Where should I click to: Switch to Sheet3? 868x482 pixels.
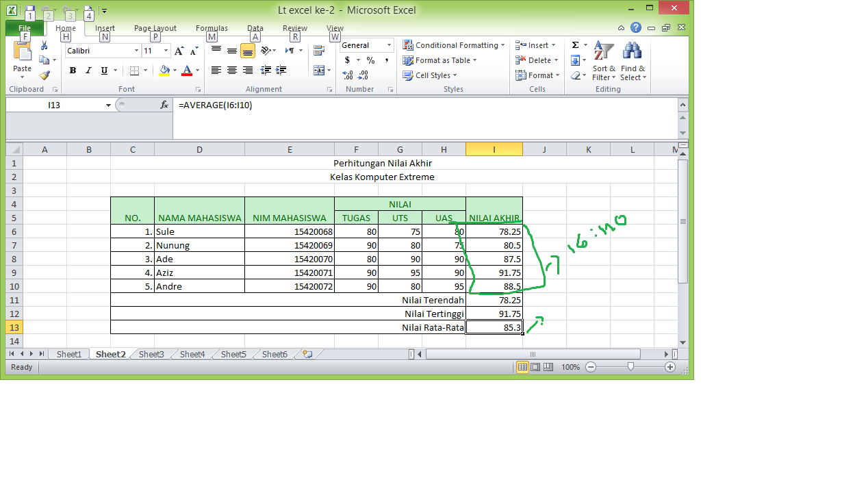click(x=151, y=354)
